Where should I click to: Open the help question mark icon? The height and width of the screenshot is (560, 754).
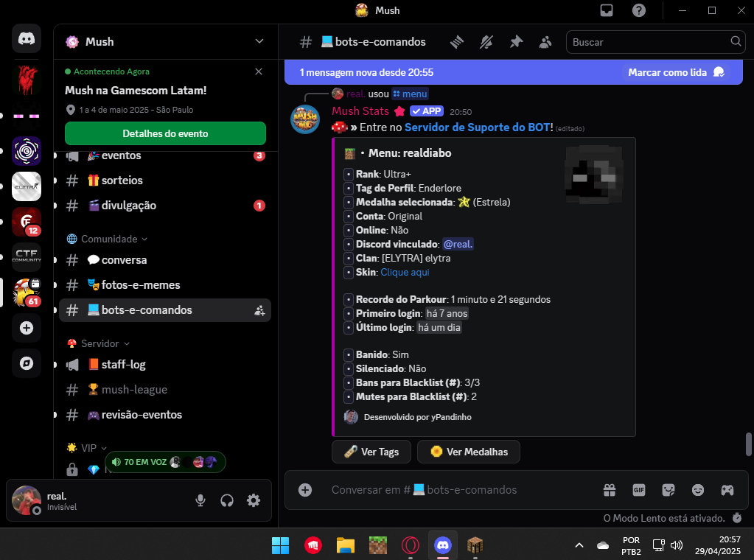coord(638,10)
